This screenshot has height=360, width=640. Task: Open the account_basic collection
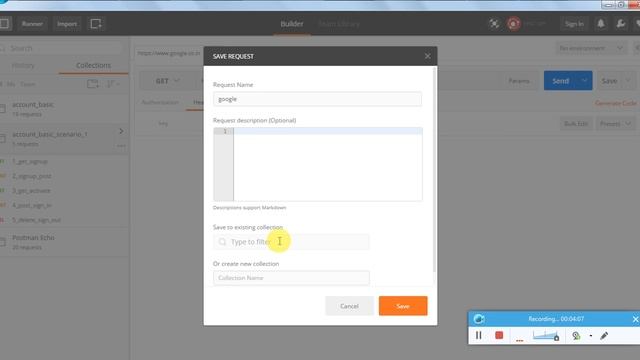(x=64, y=109)
